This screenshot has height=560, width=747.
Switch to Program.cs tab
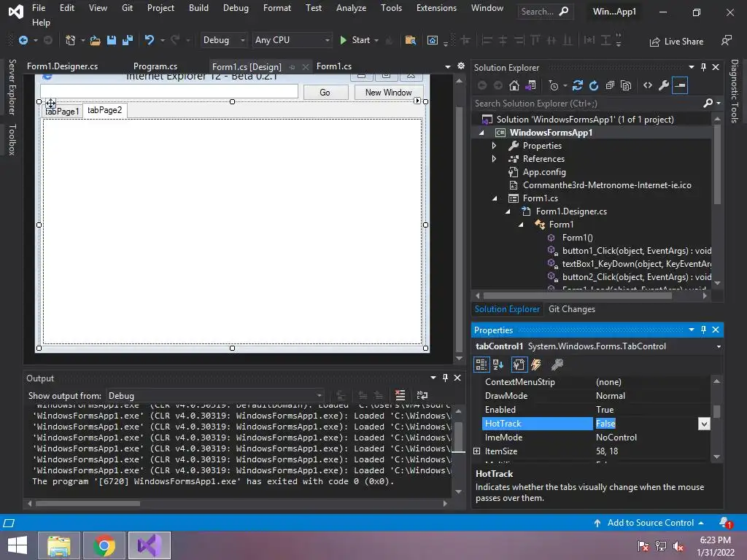(155, 66)
